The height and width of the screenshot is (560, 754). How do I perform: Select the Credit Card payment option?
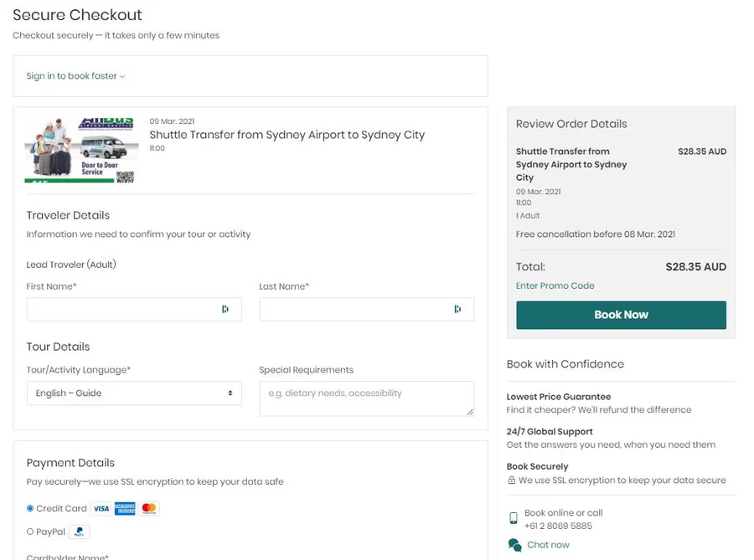click(x=30, y=508)
